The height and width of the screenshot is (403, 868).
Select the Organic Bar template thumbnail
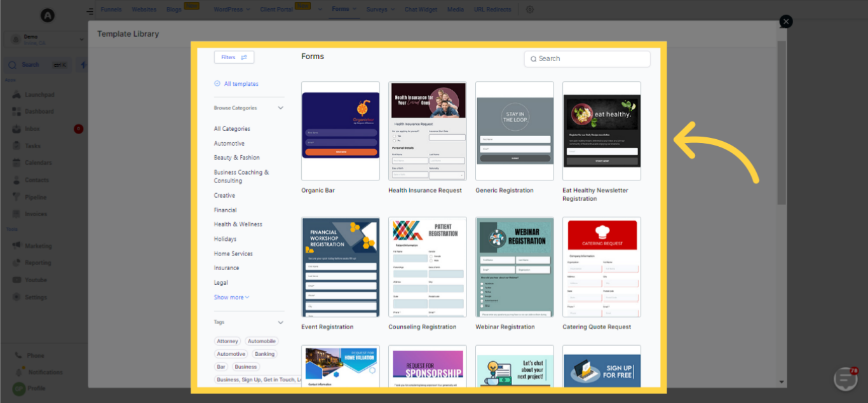[x=341, y=131]
